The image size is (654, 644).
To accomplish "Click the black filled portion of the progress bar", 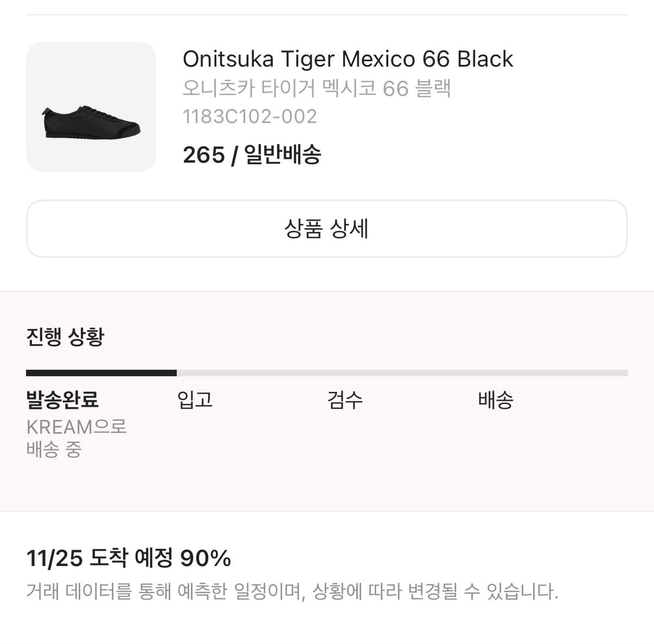I will 102,372.
